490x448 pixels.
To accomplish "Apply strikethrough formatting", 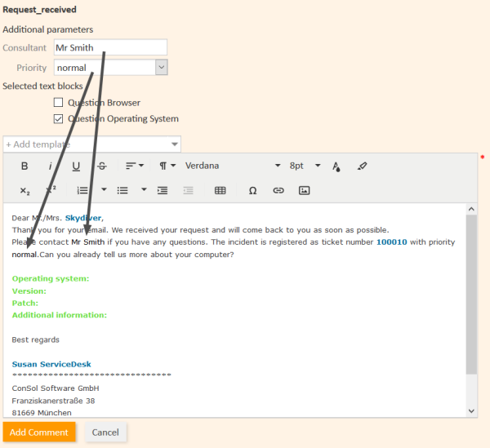I will tap(102, 166).
